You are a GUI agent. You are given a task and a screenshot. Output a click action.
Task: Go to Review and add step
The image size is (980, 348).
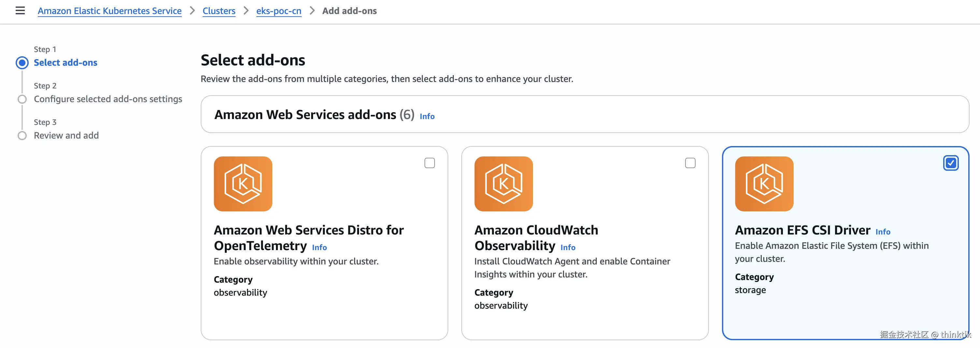[x=66, y=135]
